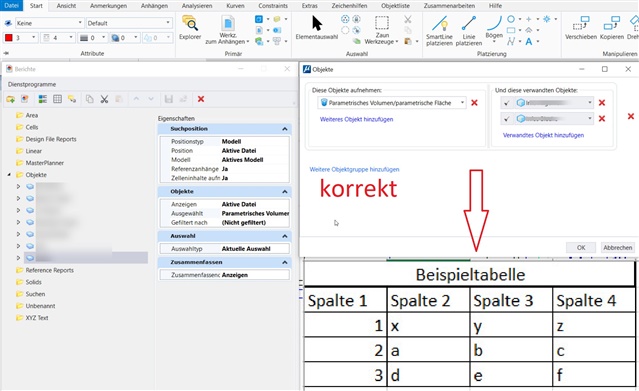
Task: Click the Verwandtes Objekt hinzufügen link
Action: (543, 135)
